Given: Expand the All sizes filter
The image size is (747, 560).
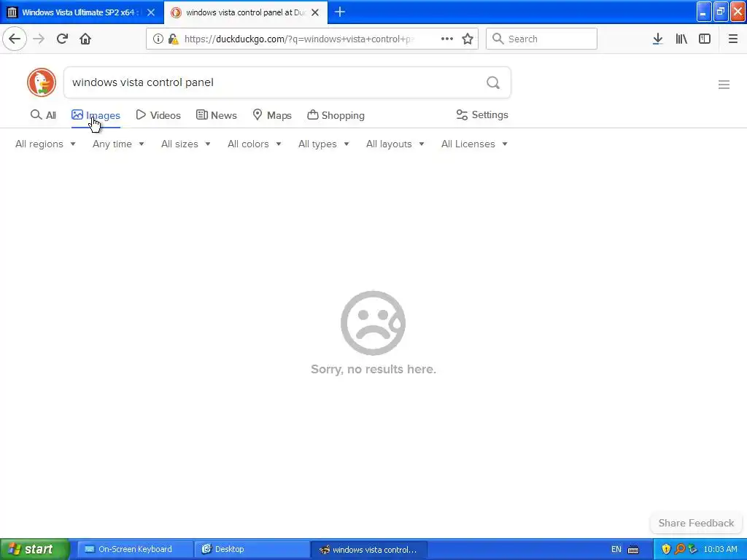Looking at the screenshot, I should point(185,144).
